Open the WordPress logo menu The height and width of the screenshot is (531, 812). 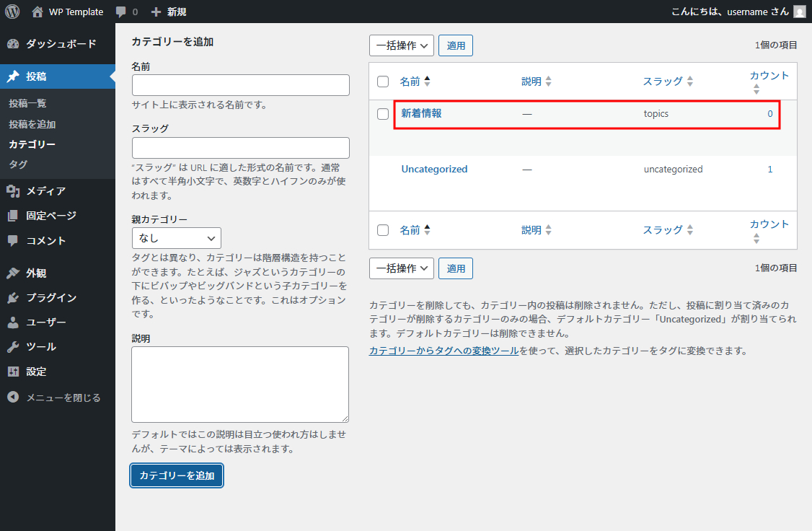coord(12,12)
